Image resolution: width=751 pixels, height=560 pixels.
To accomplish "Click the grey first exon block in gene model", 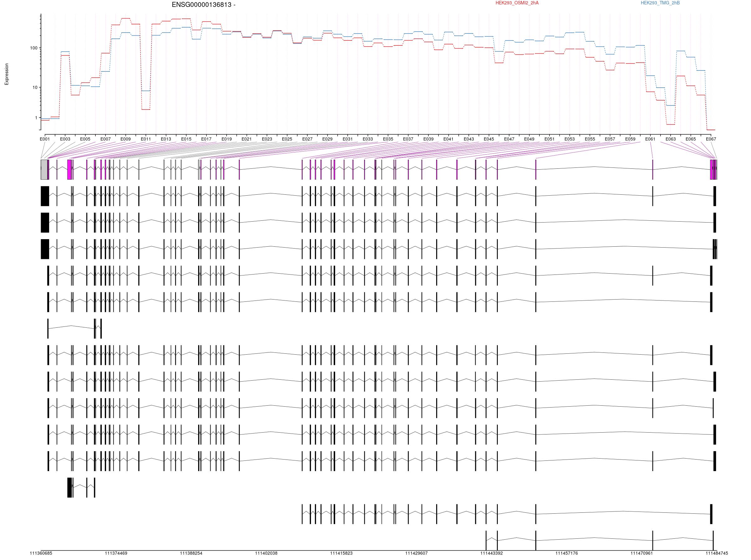I will pos(44,169).
